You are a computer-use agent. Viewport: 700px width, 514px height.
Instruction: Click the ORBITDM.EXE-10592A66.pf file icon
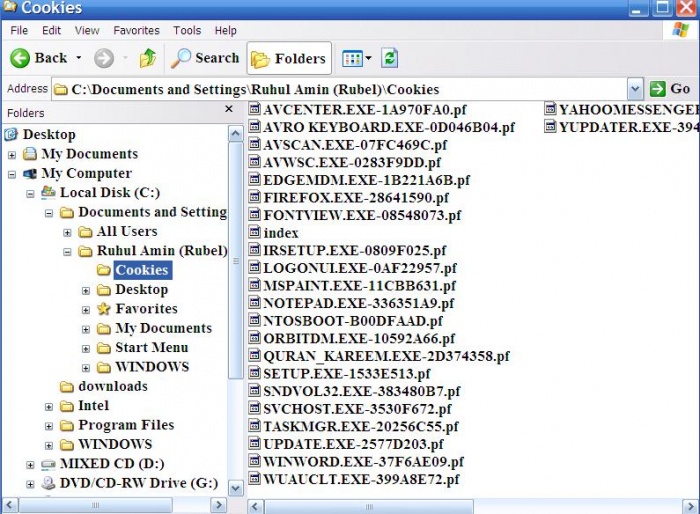coord(254,337)
